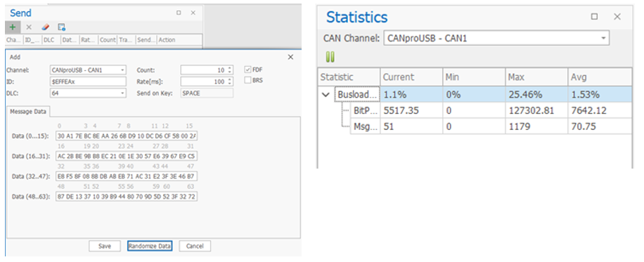The width and height of the screenshot is (644, 262).
Task: Click the ID input field
Action: click(x=88, y=81)
